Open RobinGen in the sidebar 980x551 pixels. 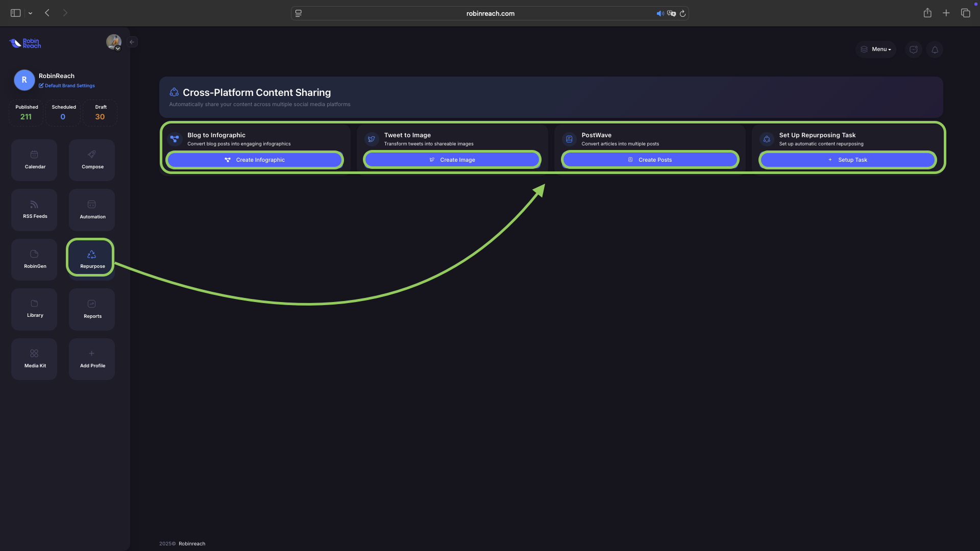coord(34,259)
